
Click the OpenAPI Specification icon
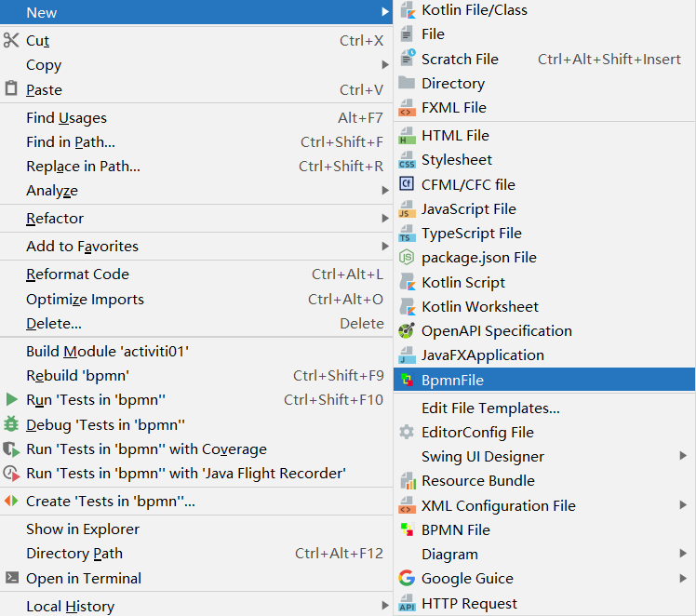(x=407, y=330)
